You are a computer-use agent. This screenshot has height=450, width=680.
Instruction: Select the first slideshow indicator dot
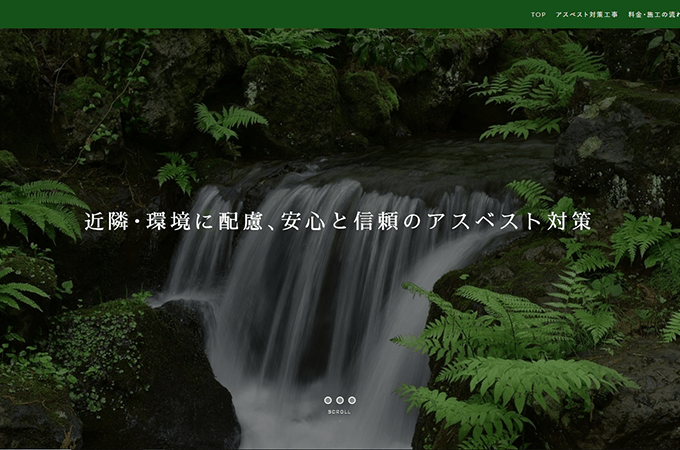(328, 400)
